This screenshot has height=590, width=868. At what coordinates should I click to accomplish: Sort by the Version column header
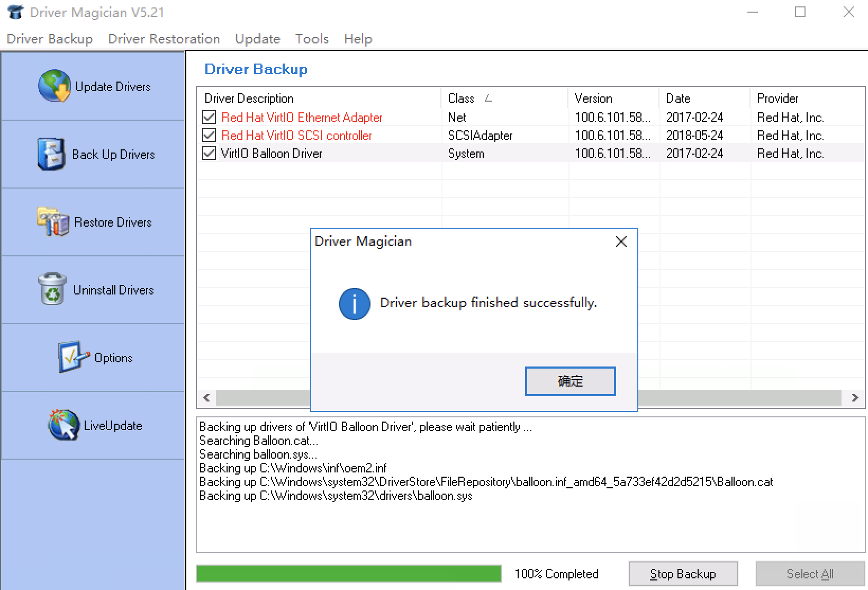(x=614, y=98)
